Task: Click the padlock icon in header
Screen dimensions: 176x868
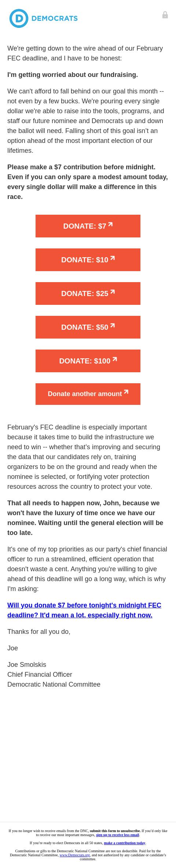Action: click(165, 15)
